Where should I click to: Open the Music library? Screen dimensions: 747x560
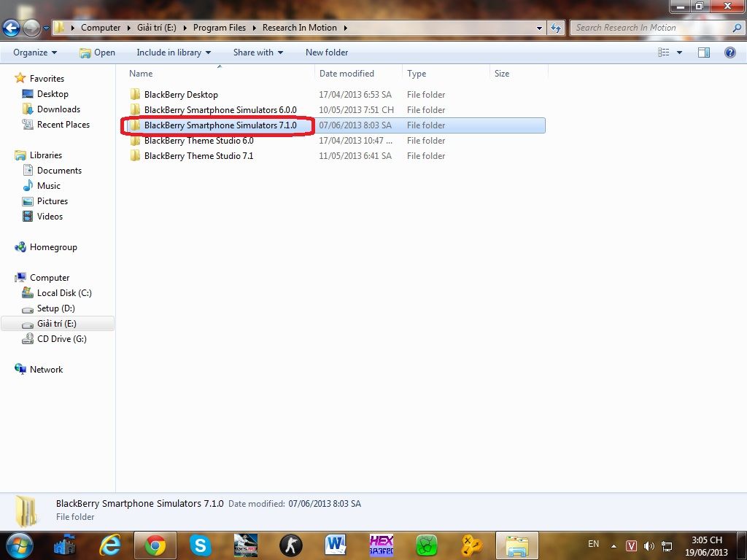click(49, 186)
